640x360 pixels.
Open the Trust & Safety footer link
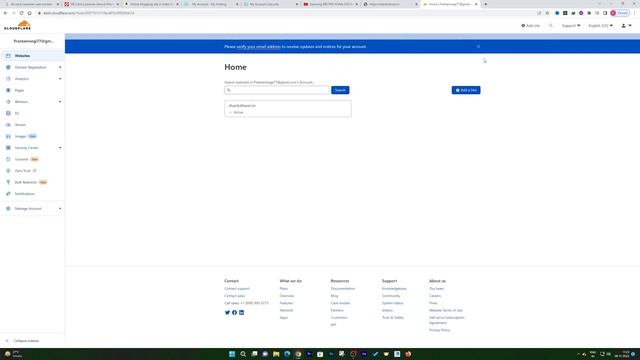tap(393, 318)
